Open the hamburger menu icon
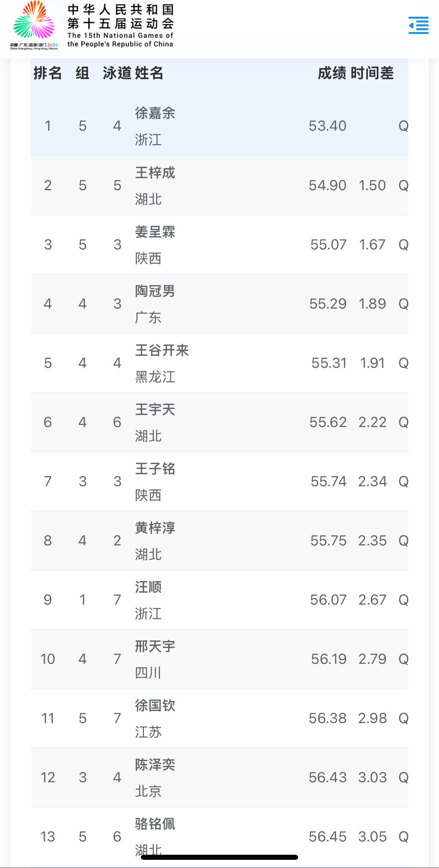Viewport: 439px width, 868px height. (x=418, y=26)
